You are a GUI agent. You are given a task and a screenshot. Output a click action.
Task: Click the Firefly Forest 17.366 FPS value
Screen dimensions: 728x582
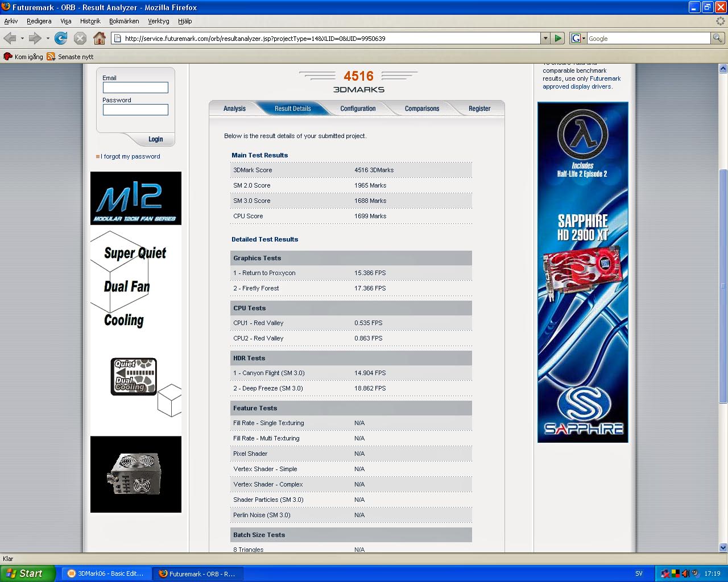pyautogui.click(x=370, y=288)
